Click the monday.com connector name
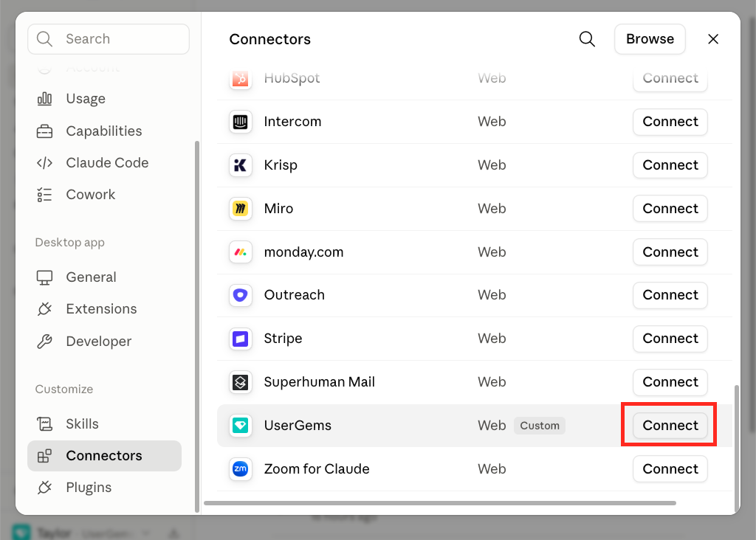 click(x=303, y=252)
